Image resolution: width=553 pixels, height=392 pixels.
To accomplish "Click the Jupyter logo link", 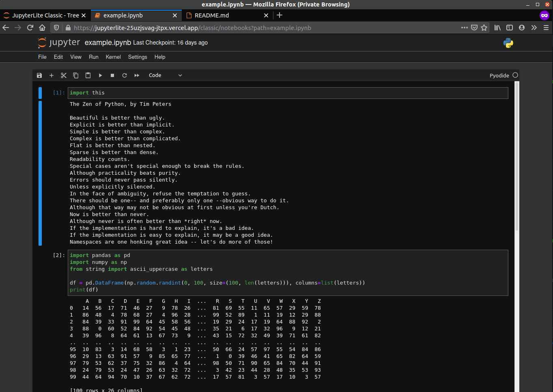I will (x=59, y=43).
